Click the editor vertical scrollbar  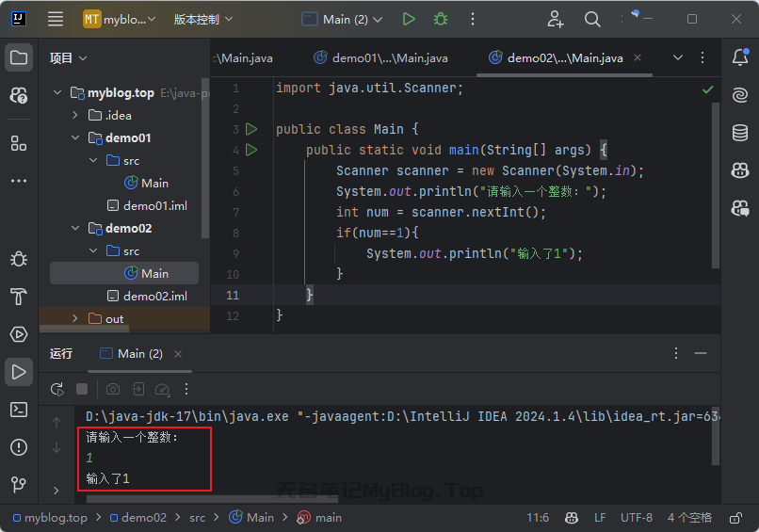[716, 185]
